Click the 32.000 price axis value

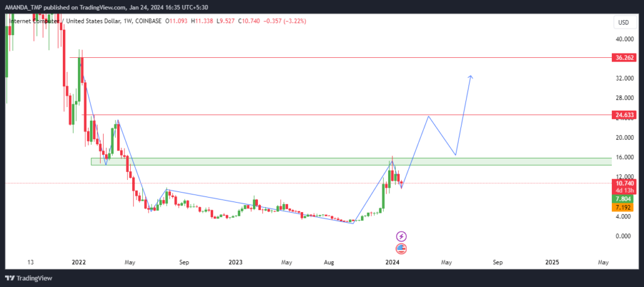click(623, 78)
